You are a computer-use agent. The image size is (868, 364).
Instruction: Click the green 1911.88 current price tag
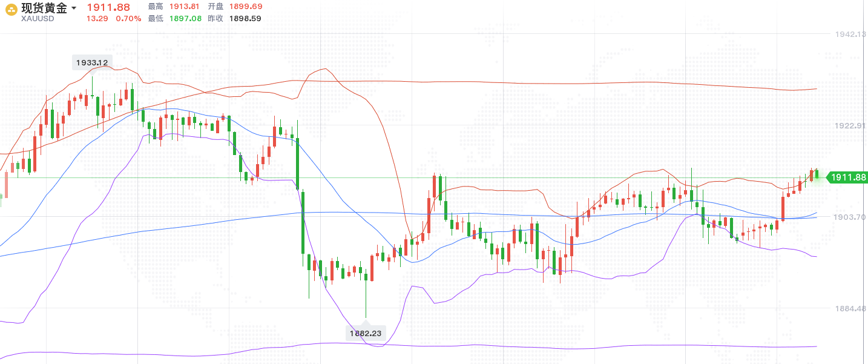tap(846, 177)
